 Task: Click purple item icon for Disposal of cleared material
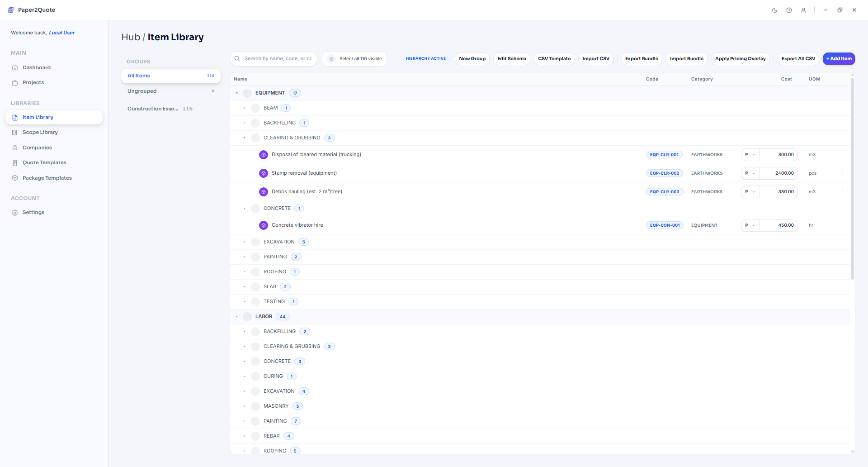point(264,155)
